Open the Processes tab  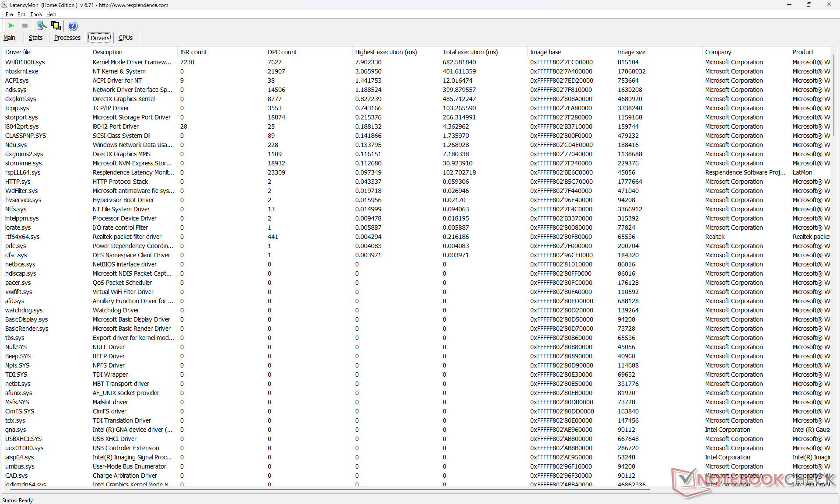67,38
